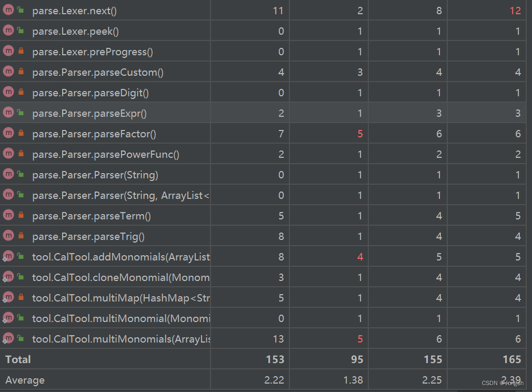Select the parse.Parser.parsePowerFunc() method name

click(x=106, y=154)
